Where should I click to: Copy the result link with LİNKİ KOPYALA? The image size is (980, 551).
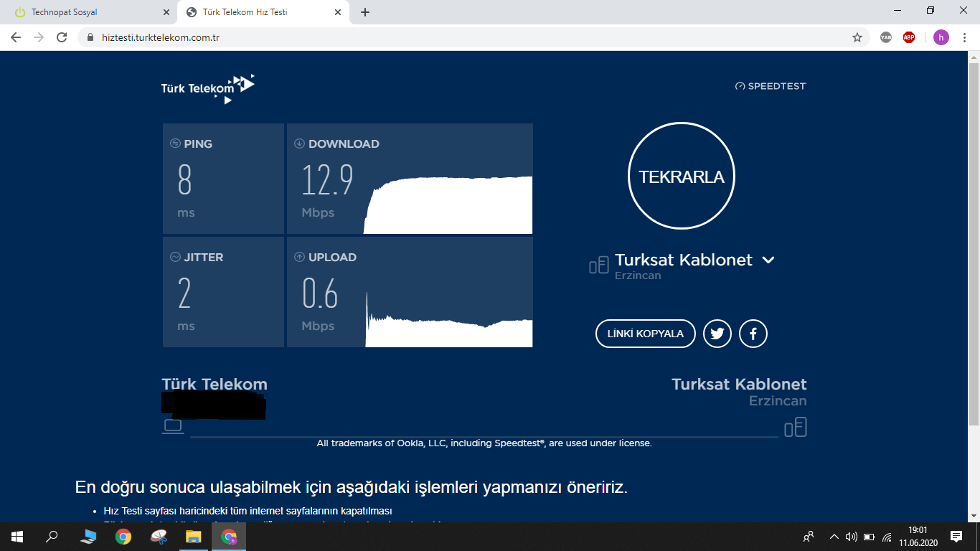(x=646, y=334)
